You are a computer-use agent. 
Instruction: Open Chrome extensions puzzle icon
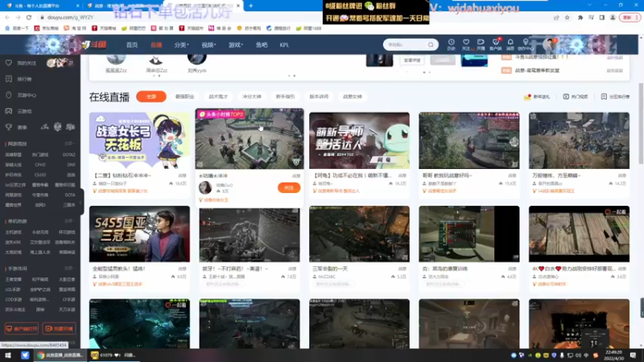point(580,17)
